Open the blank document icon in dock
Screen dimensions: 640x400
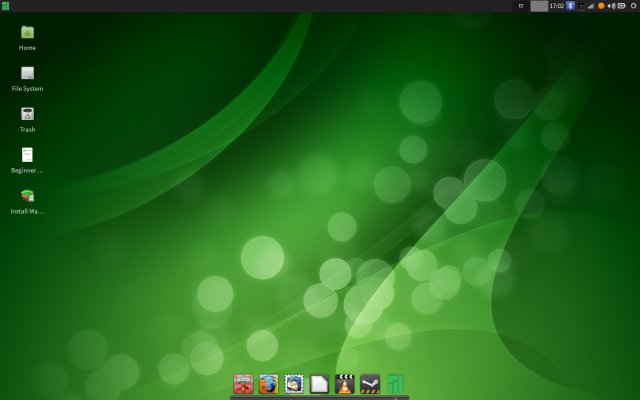319,384
